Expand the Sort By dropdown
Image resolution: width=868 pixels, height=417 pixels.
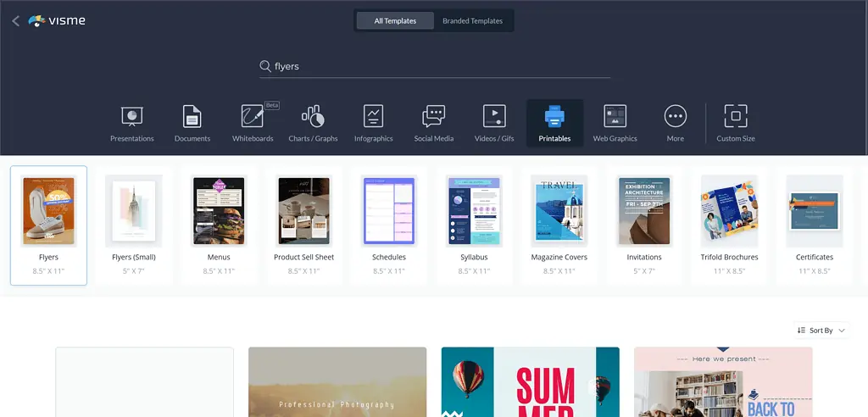point(821,331)
